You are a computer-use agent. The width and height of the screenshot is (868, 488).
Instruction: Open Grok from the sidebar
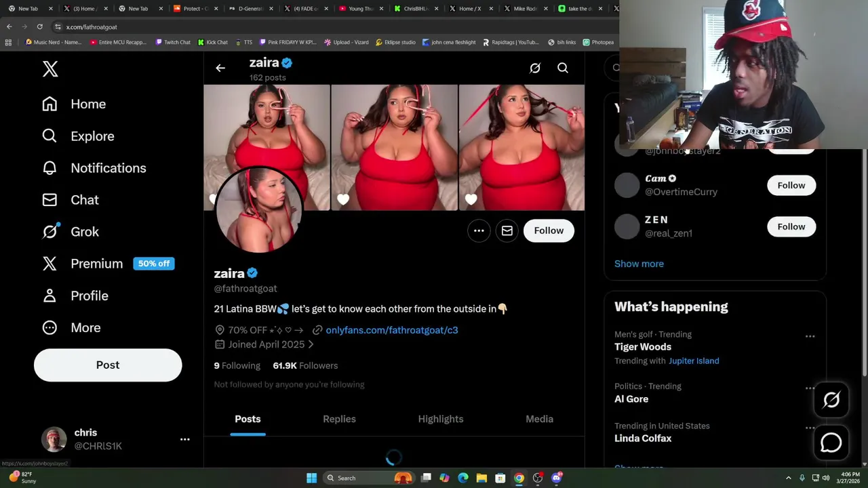click(x=71, y=232)
